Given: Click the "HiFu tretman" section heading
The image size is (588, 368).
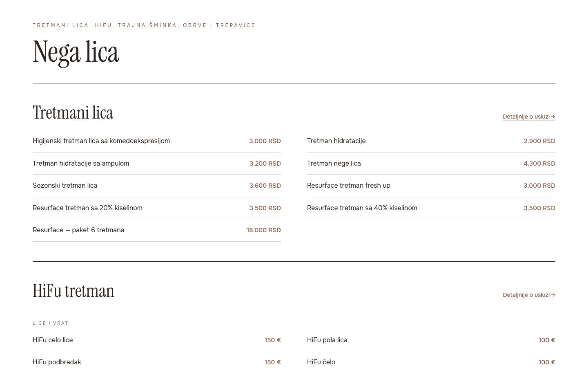Looking at the screenshot, I should click(x=73, y=291).
